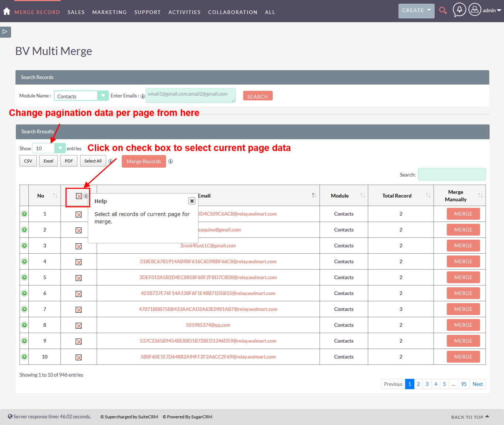504x425 pixels.
Task: Toggle checkbox for row 4
Action: click(79, 262)
